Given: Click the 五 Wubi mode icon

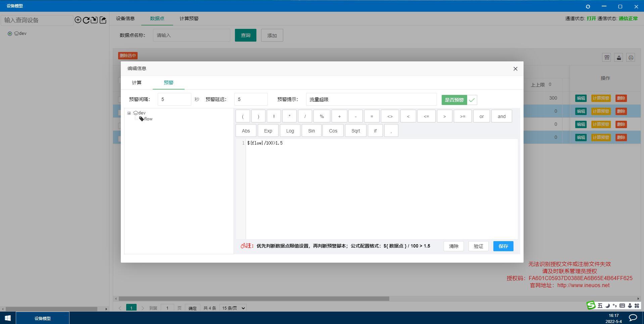Looking at the screenshot, I should (x=600, y=306).
